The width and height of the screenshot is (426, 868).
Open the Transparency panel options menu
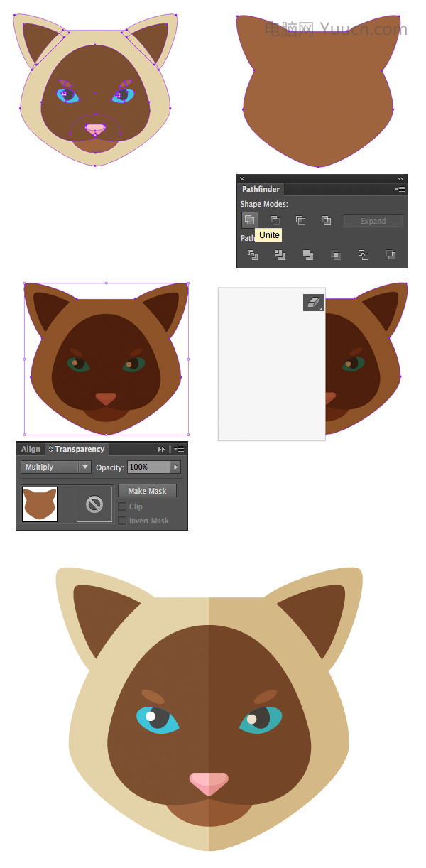pos(180,449)
